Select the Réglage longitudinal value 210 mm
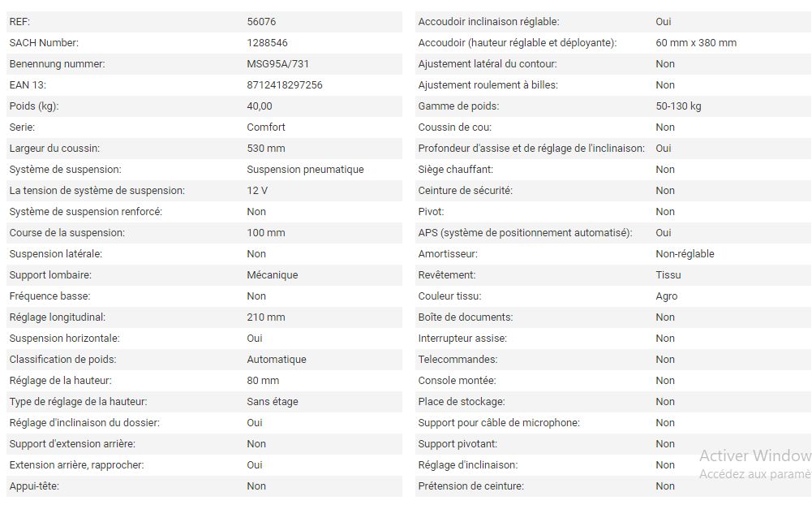 coord(265,317)
